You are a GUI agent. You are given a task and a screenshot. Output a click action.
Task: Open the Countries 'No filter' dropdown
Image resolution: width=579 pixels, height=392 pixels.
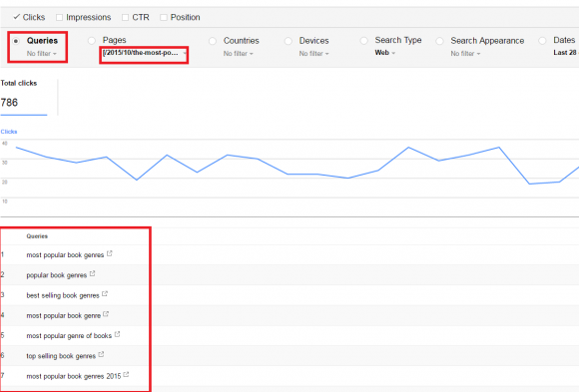point(239,54)
